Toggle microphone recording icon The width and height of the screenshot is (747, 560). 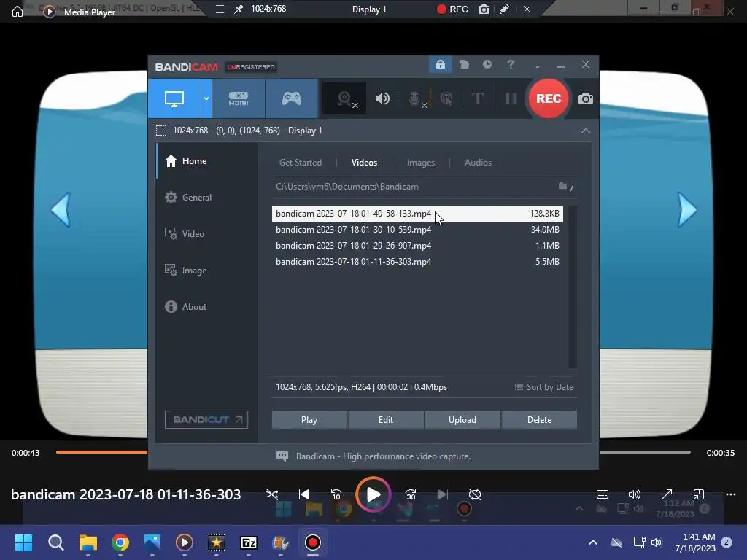coord(415,98)
